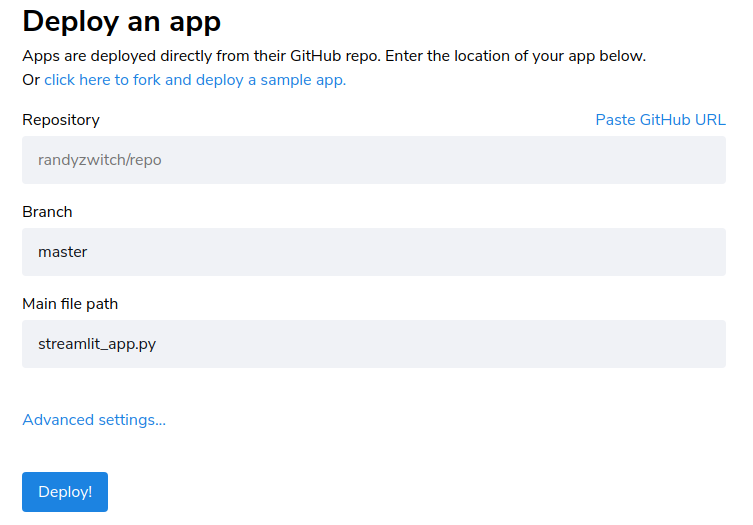Focus the Repository input field
This screenshot has width=753, height=525.
(x=374, y=160)
